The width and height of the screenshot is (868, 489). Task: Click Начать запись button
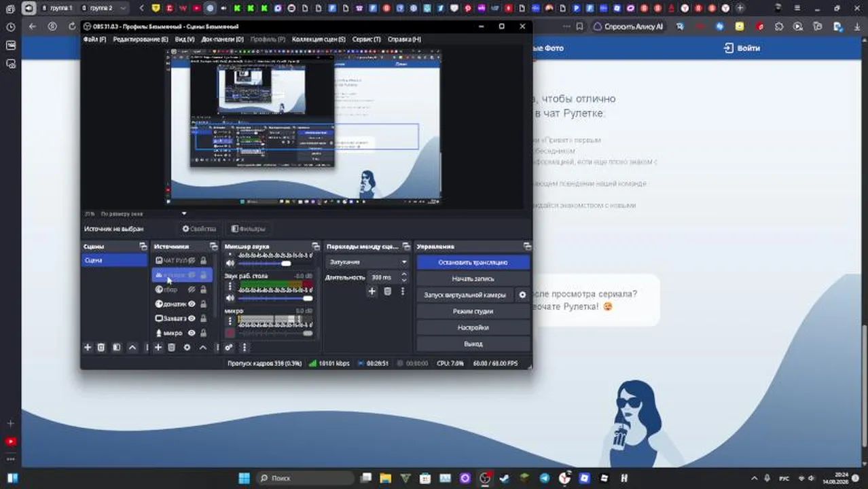[x=473, y=278]
